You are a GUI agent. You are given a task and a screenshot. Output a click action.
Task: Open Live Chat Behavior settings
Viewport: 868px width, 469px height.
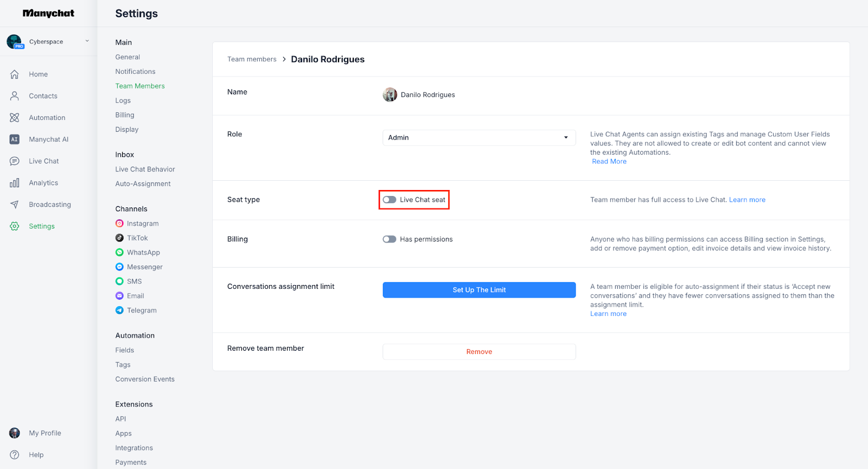pos(145,169)
